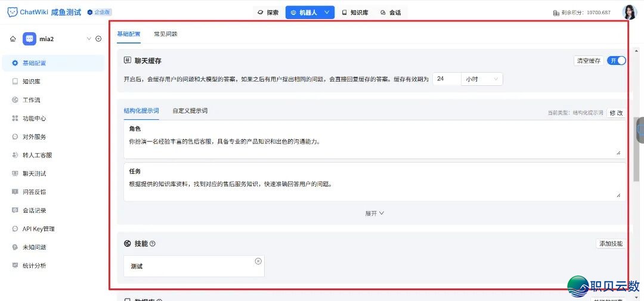Click the 知识库 sidebar icon
644x301 pixels.
tap(15, 82)
